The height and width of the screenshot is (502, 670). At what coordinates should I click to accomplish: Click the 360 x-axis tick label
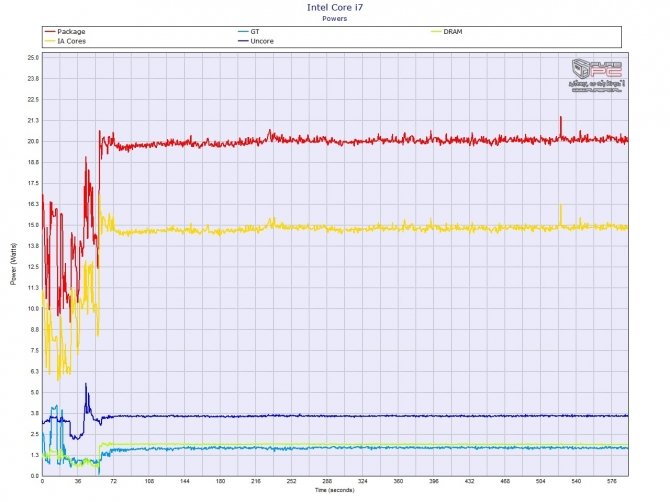click(x=398, y=481)
